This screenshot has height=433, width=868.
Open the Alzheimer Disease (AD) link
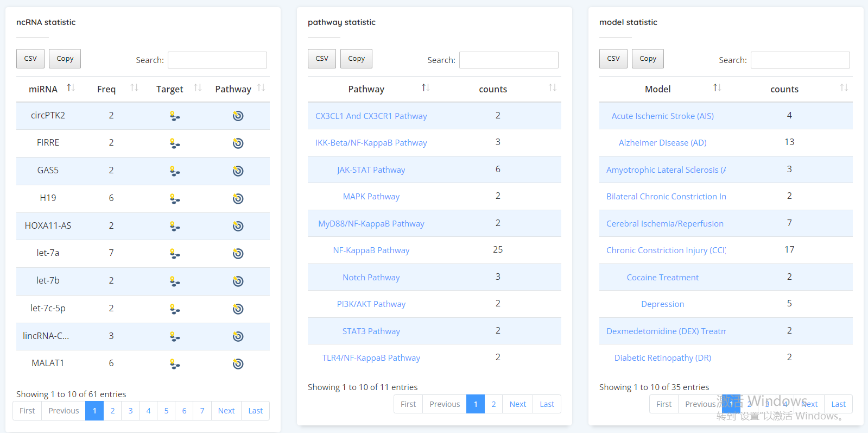[662, 143]
